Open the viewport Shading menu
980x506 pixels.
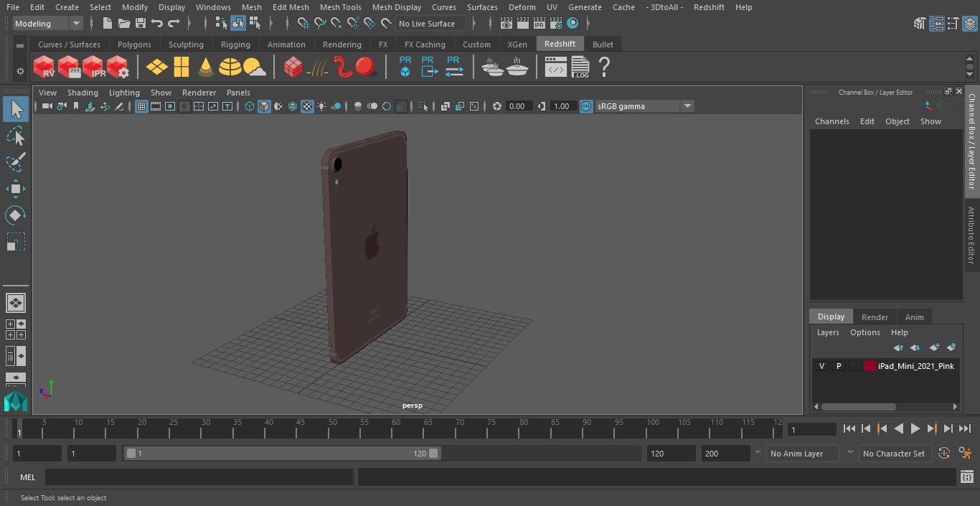coord(83,93)
